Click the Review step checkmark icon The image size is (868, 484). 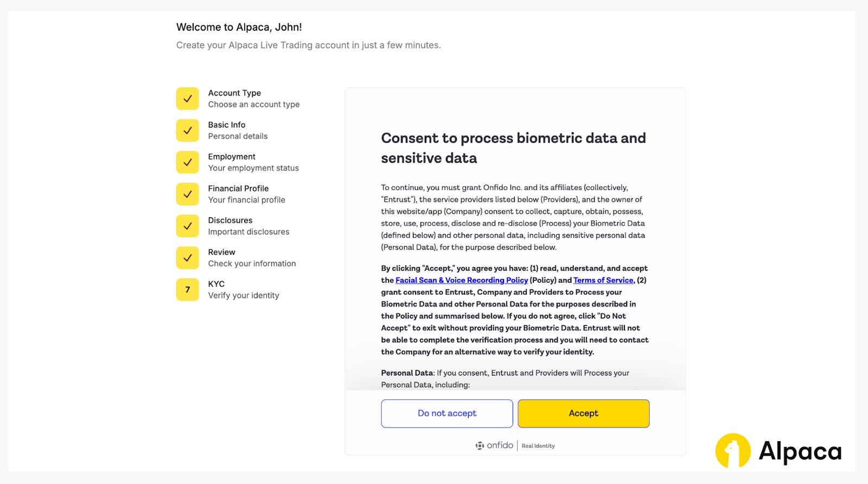[x=188, y=258]
